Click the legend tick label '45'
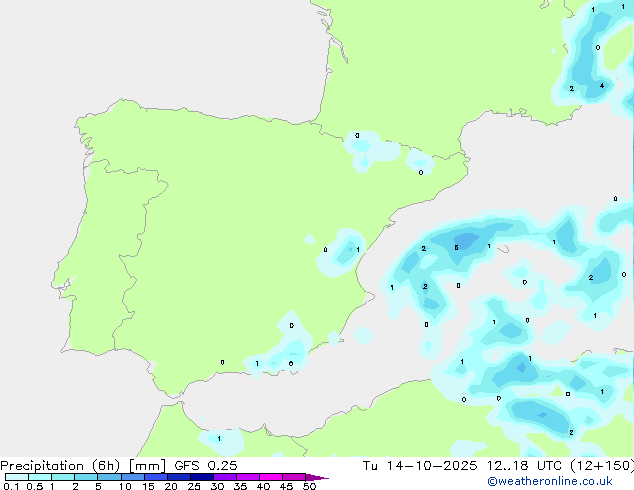 [x=286, y=486]
